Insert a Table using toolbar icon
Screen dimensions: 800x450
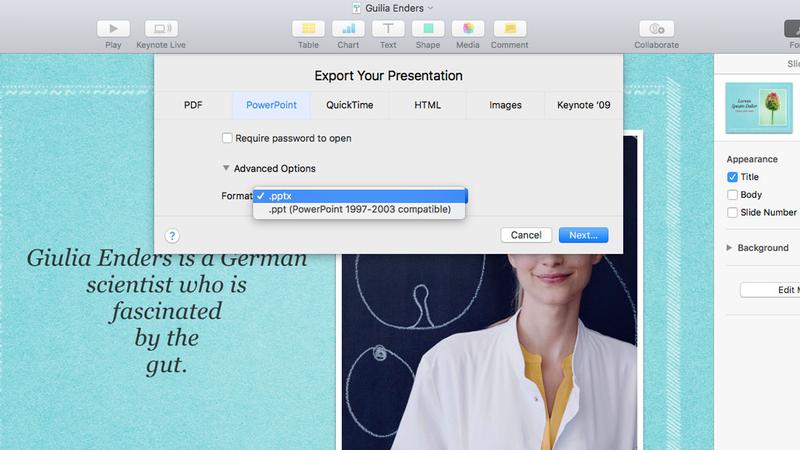pos(308,29)
